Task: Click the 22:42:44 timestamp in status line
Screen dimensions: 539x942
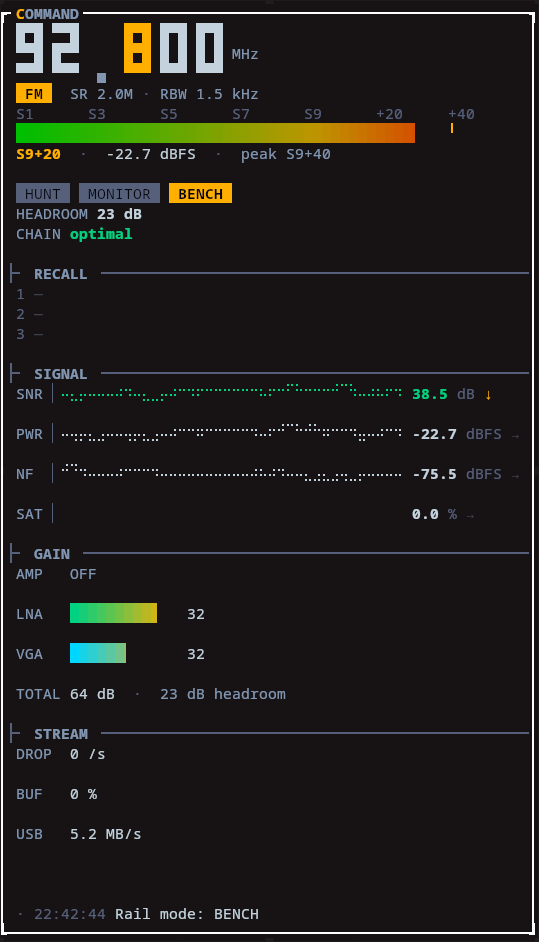Action: 70,914
